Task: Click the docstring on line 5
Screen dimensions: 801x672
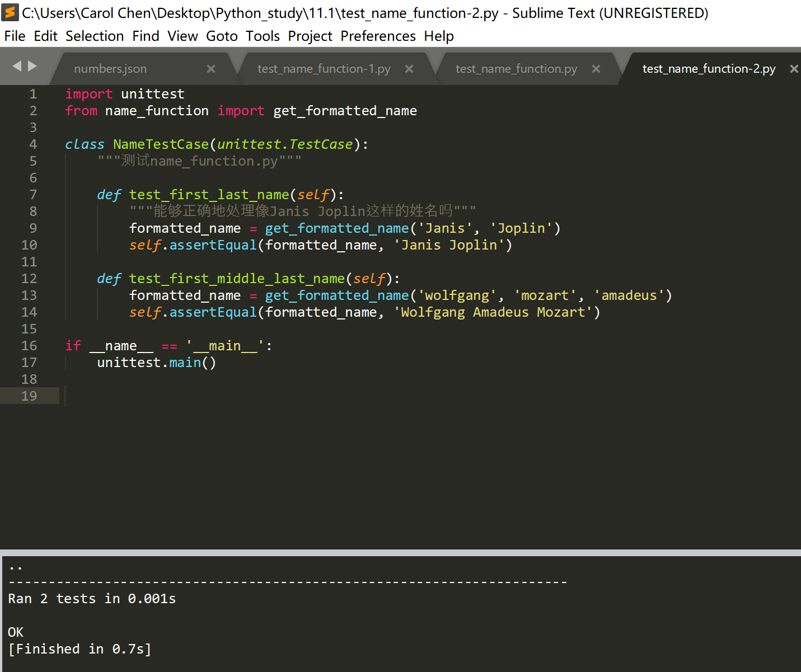Action: (200, 161)
